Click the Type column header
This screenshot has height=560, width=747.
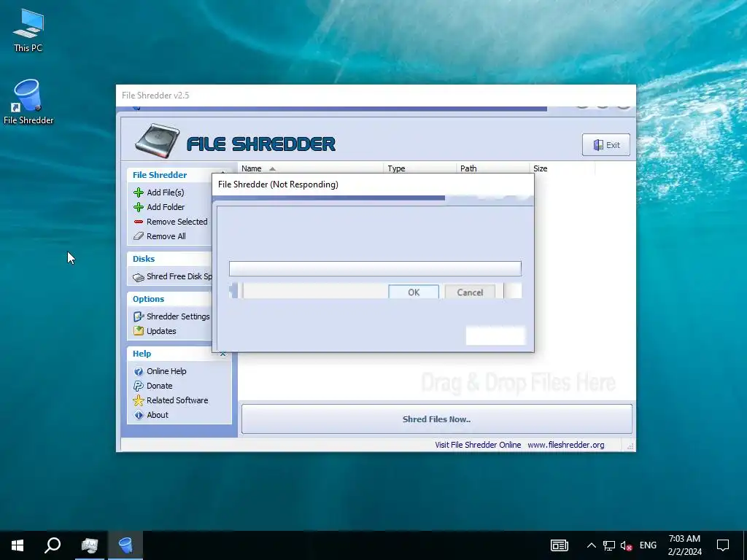pos(420,168)
